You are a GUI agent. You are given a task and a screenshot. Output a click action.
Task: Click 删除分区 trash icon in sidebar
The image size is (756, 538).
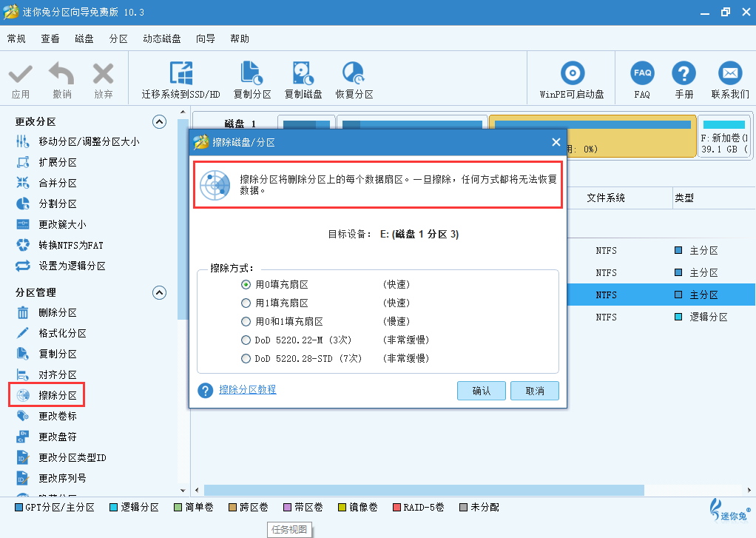[x=23, y=313]
